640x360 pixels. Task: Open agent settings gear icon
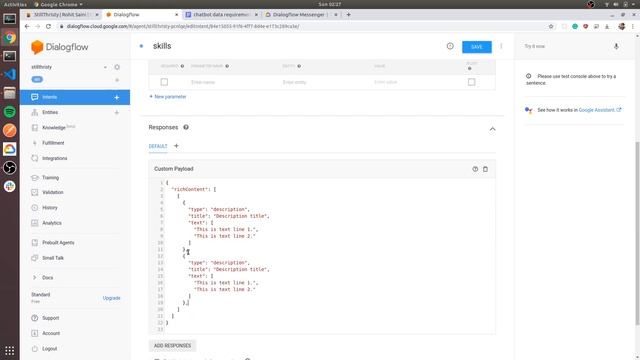(117, 67)
